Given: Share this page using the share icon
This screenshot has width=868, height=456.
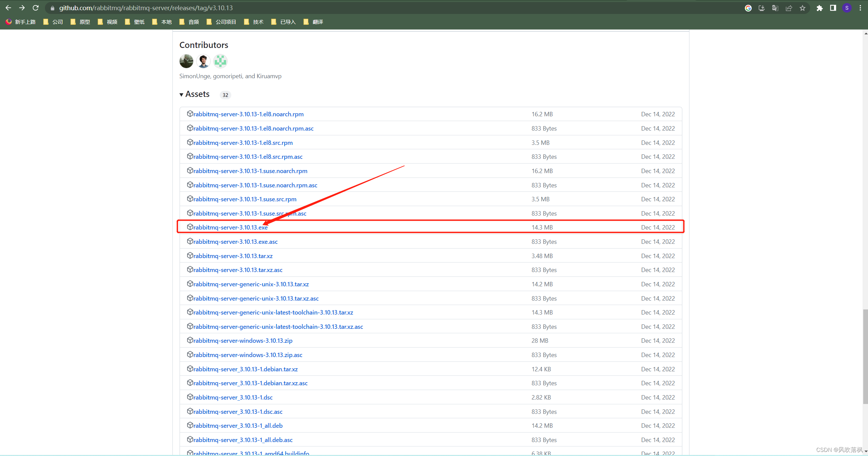Looking at the screenshot, I should 789,8.
